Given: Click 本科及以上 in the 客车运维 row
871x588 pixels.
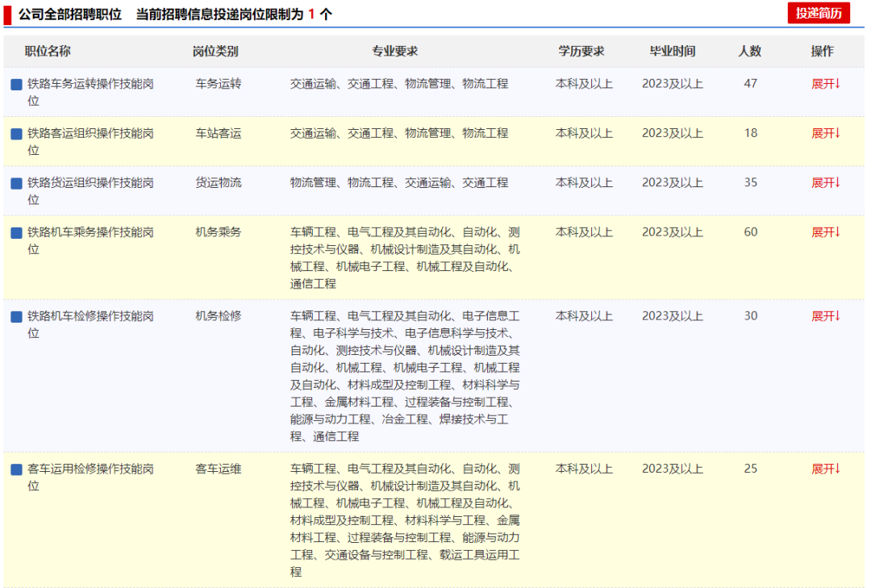Looking at the screenshot, I should (x=584, y=469).
